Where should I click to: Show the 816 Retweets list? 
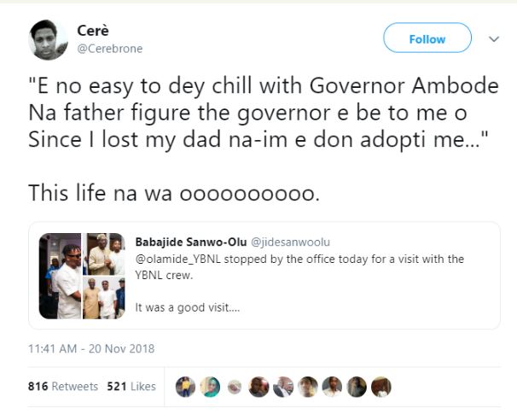click(62, 387)
